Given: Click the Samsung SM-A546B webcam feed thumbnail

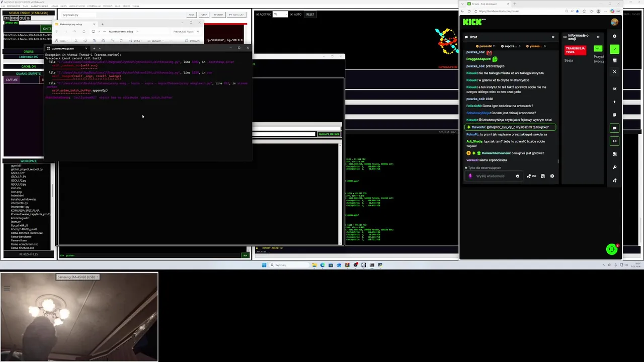Looking at the screenshot, I should pyautogui.click(x=79, y=317).
